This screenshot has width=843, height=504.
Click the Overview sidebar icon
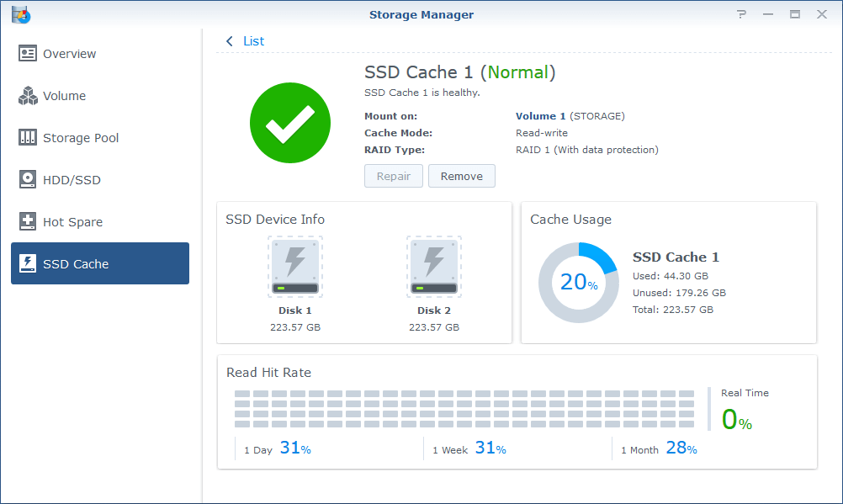tap(28, 54)
